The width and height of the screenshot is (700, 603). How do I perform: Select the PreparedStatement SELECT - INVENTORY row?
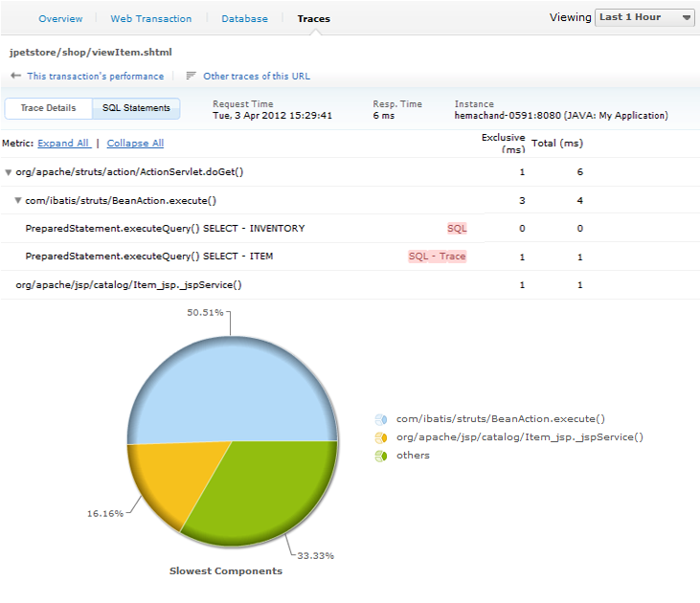[x=350, y=229]
